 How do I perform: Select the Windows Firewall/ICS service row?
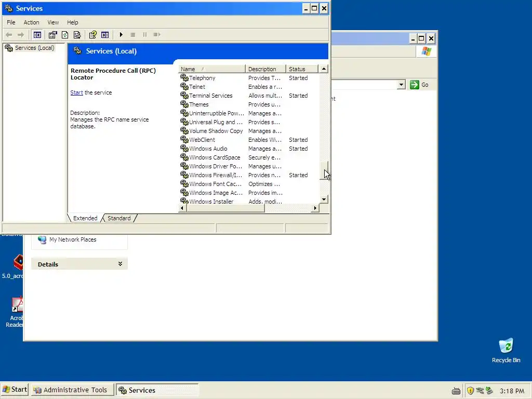(249, 175)
